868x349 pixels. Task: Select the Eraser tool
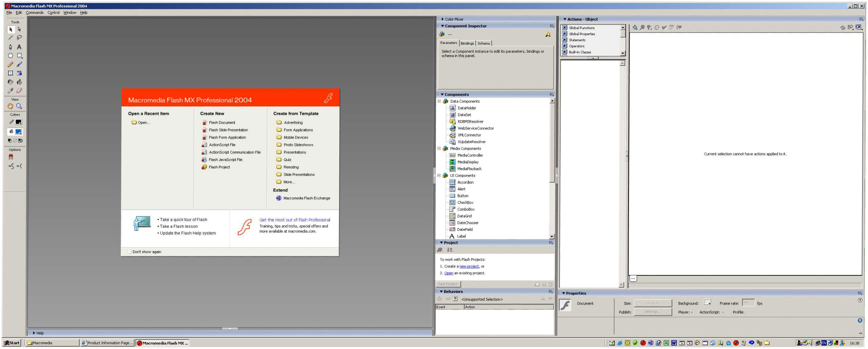[19, 91]
